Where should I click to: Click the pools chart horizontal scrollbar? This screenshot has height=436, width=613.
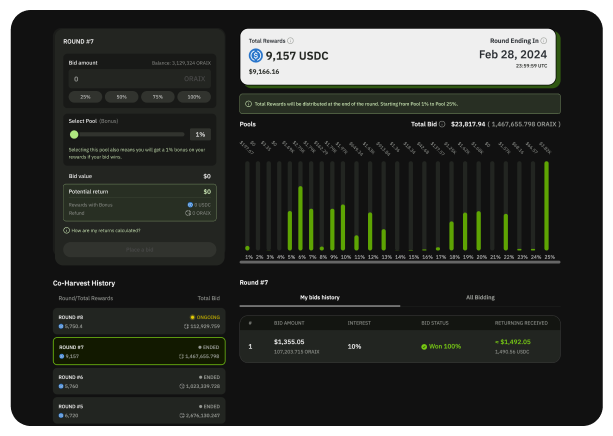400,262
